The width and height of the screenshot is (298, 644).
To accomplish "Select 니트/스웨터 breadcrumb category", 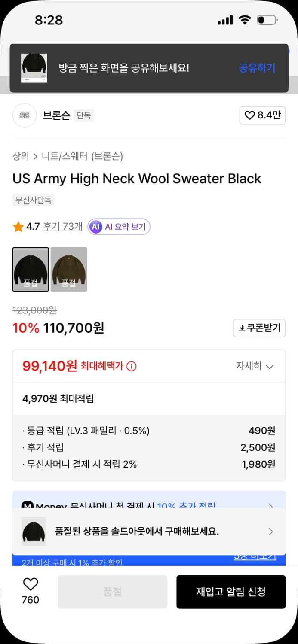I will point(63,156).
